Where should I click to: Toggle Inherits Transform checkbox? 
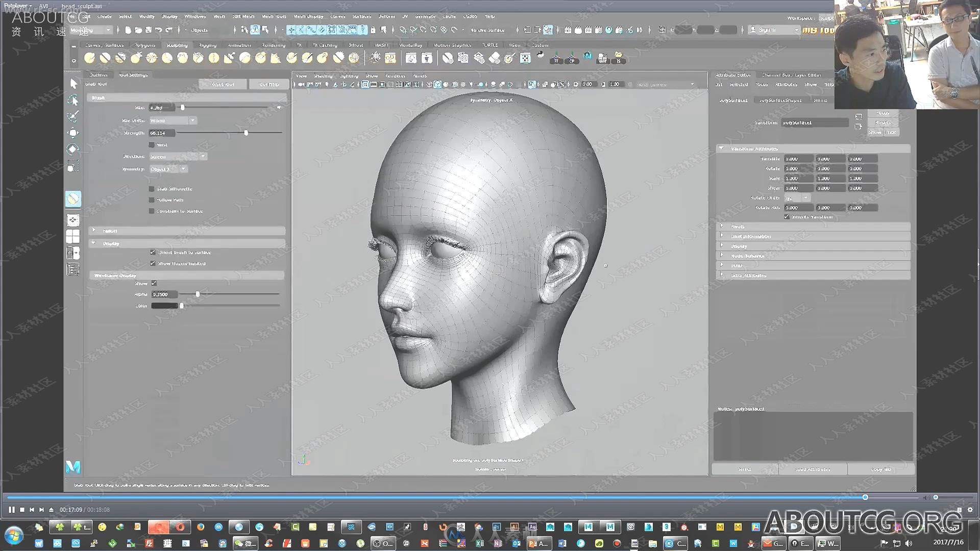787,217
